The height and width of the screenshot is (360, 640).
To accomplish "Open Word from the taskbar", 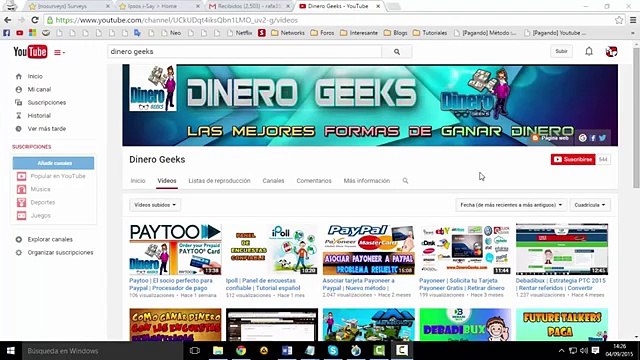I will click(287, 351).
